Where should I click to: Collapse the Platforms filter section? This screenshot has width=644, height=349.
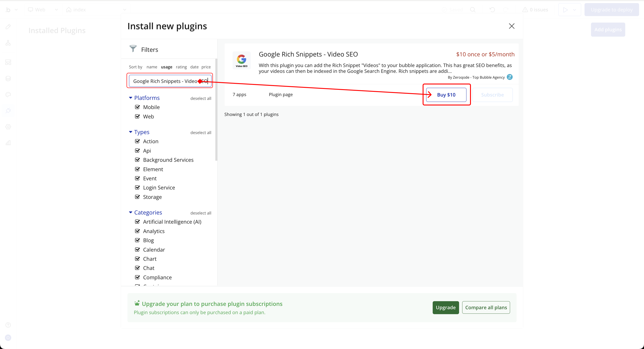click(131, 98)
